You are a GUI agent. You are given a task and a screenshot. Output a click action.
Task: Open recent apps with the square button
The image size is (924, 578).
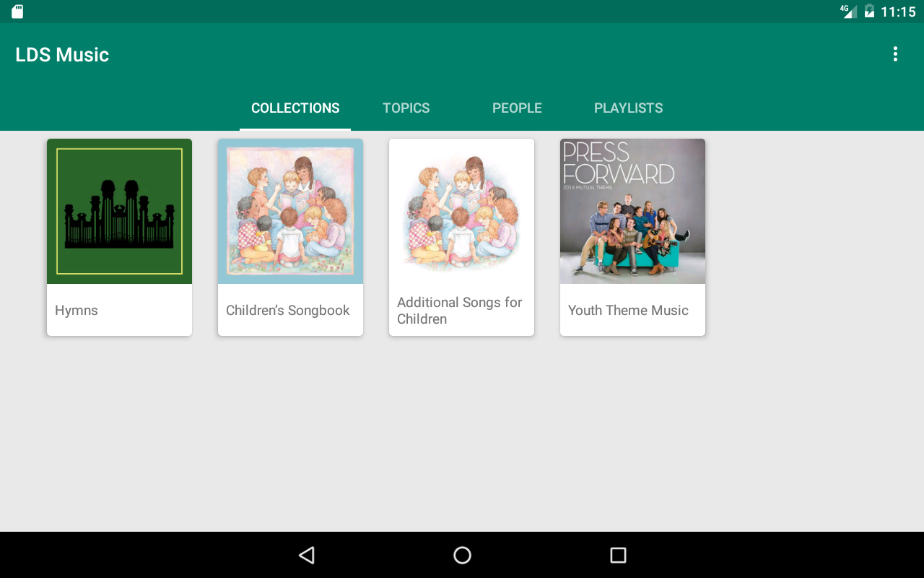[617, 554]
